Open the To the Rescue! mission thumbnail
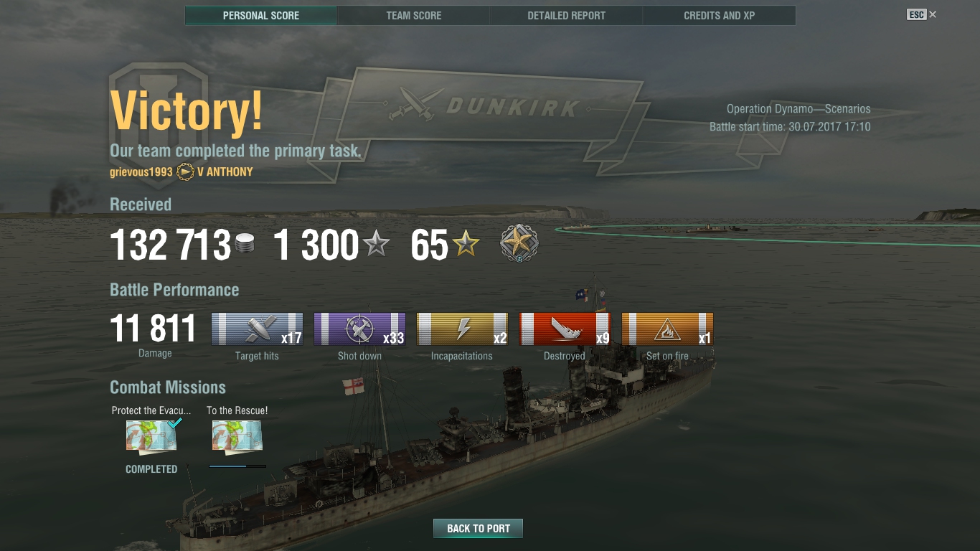980x551 pixels. click(x=237, y=436)
